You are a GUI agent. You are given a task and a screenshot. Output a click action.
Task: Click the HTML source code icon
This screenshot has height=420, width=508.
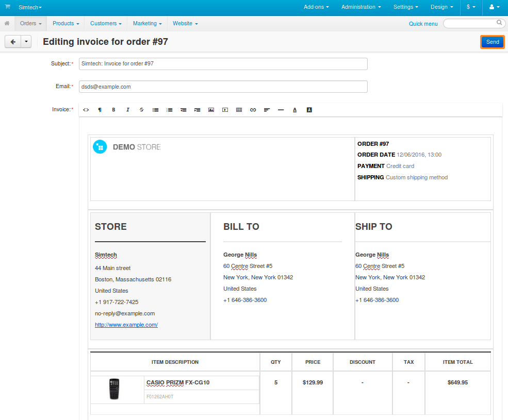pos(86,110)
